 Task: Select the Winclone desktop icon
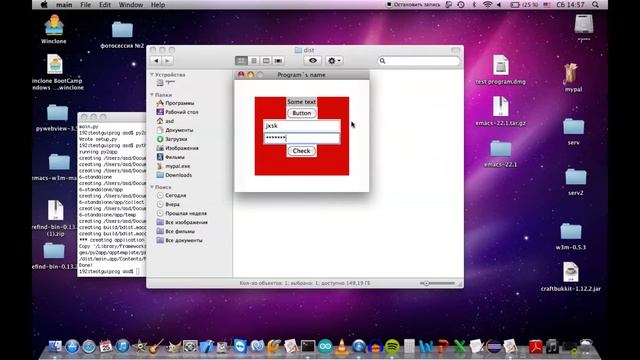click(54, 29)
